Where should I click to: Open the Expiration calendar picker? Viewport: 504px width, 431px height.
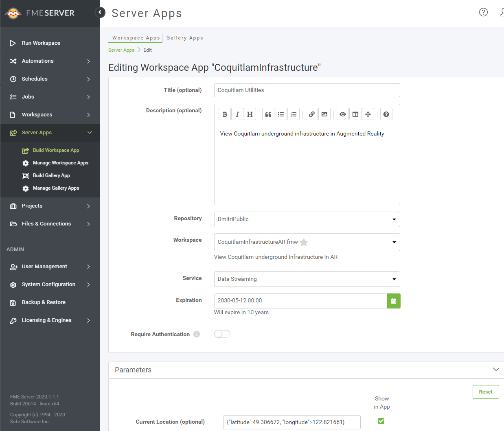point(394,301)
